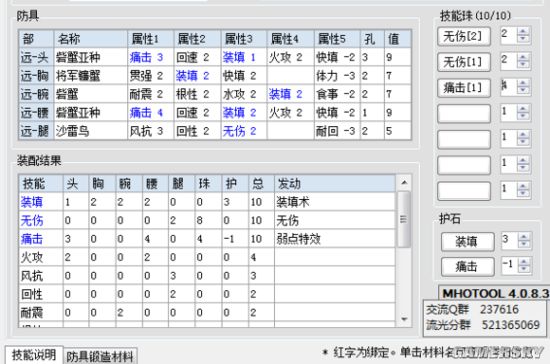Screen dimensions: 550x364
Task: Select the 火攻 skill result row
Action: tap(207, 257)
